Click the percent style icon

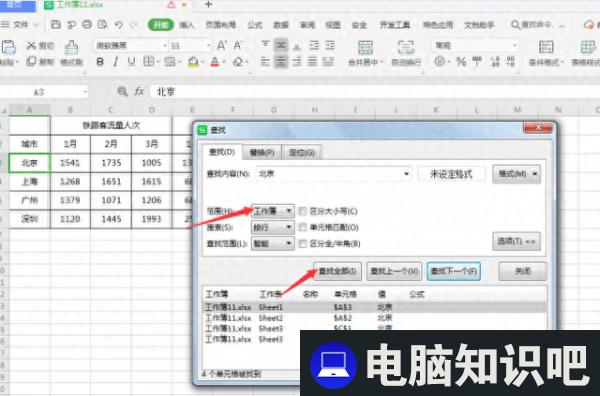461,61
